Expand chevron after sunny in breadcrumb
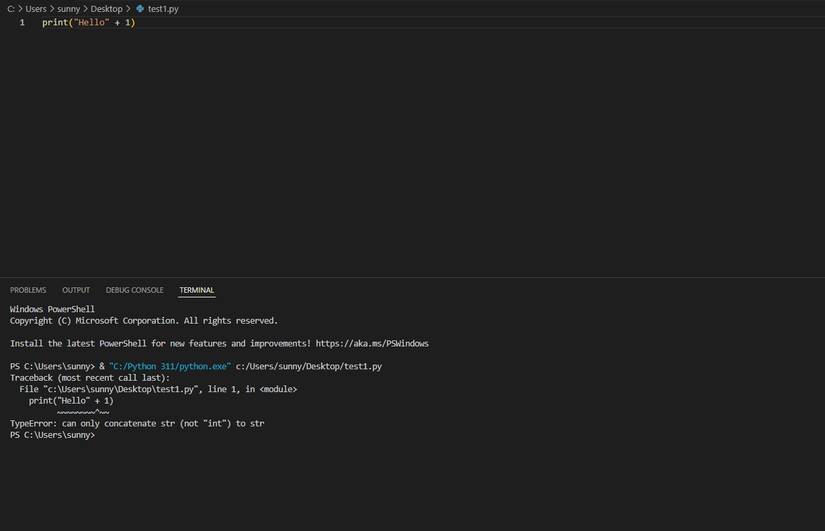Image resolution: width=825 pixels, height=531 pixels. tap(85, 9)
